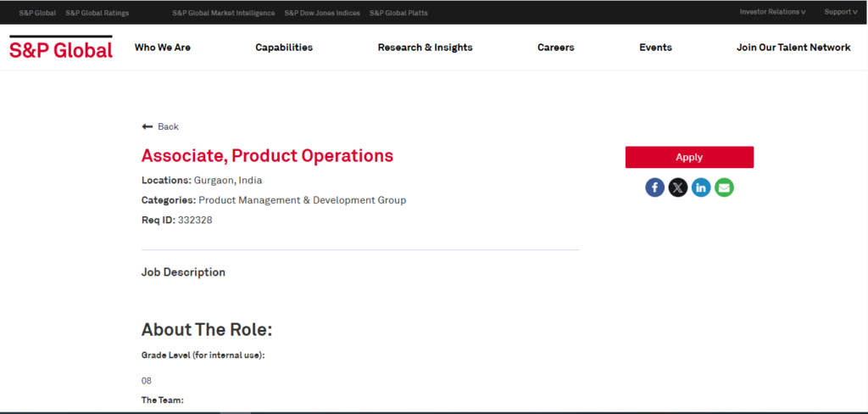Visit the S&P Global Ratings link

pos(97,13)
